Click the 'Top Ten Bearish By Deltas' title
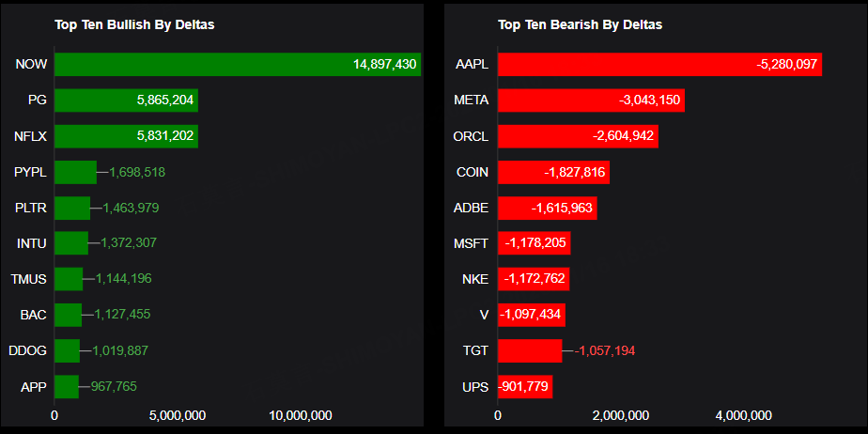 (x=580, y=24)
